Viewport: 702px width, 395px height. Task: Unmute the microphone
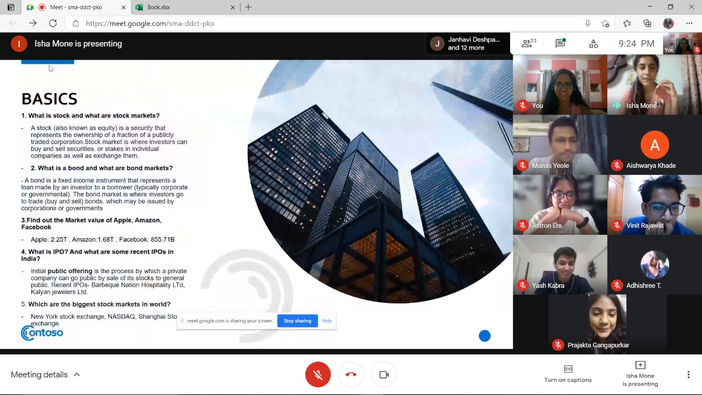(318, 374)
